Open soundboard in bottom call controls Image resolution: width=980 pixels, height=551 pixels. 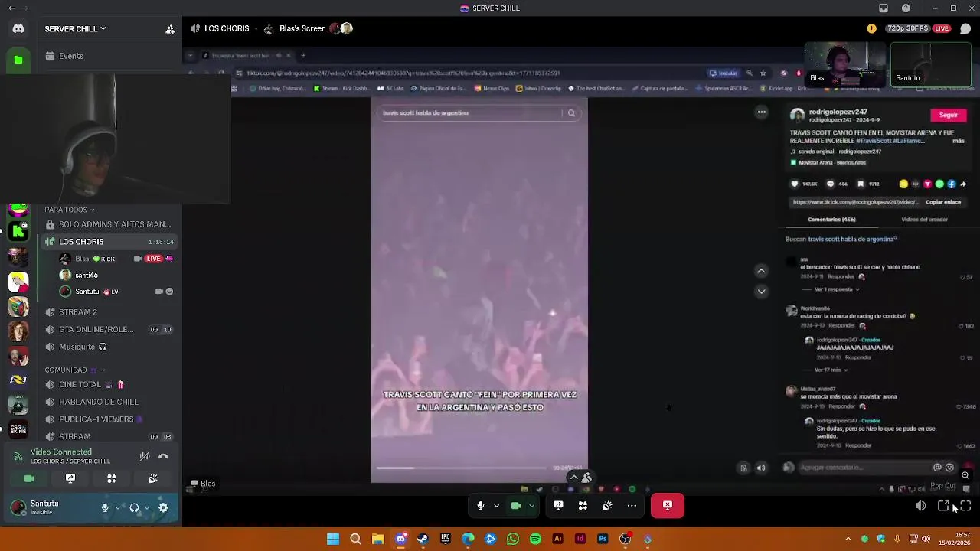[607, 505]
